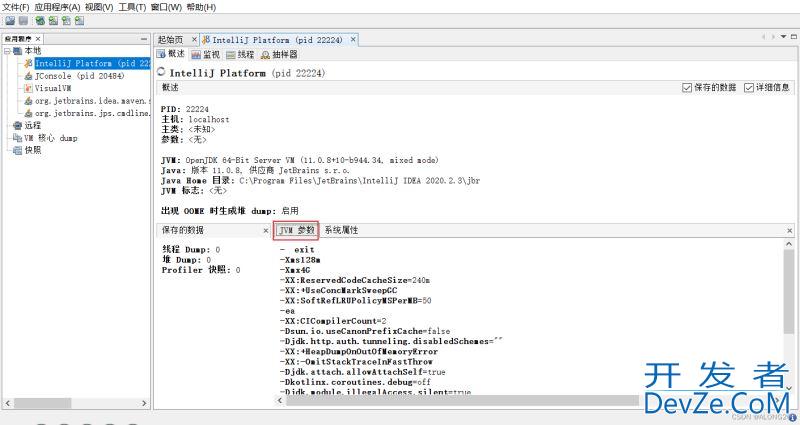
Task: Click the Load snapshot toolbar icon
Action: point(10,21)
